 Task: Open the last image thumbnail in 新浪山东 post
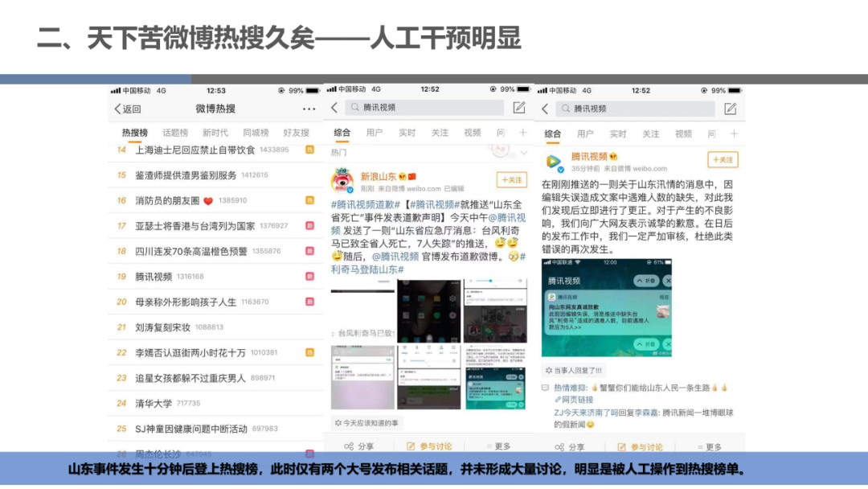tap(495, 378)
